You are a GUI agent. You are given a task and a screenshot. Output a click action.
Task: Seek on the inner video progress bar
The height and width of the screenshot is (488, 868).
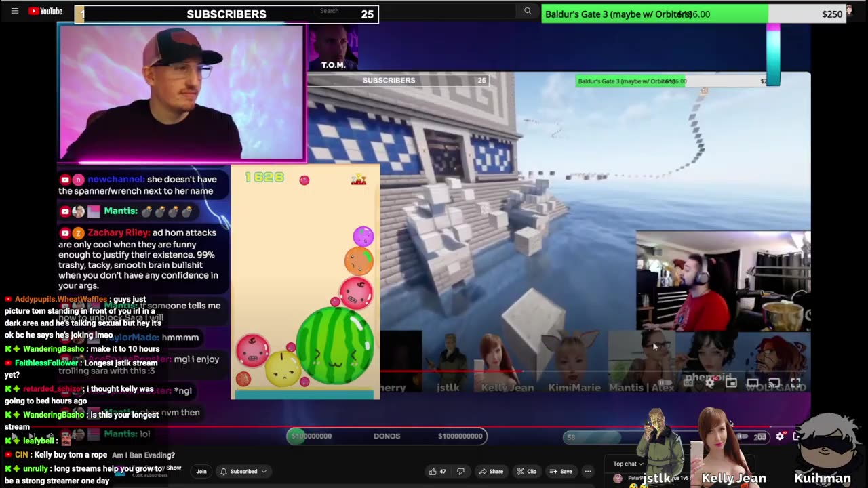pyautogui.click(x=595, y=371)
